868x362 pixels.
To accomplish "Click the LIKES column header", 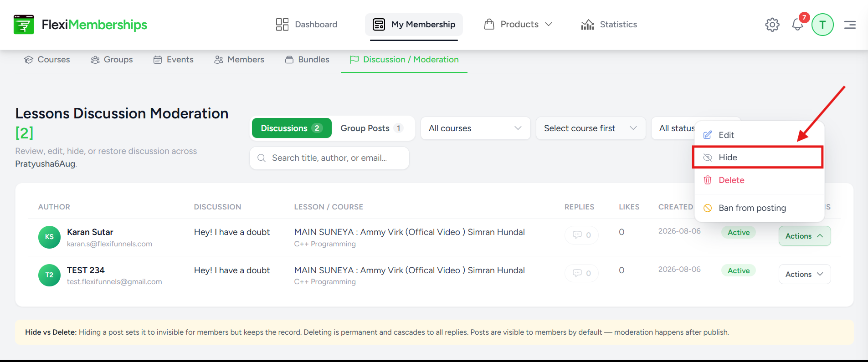I will point(629,207).
